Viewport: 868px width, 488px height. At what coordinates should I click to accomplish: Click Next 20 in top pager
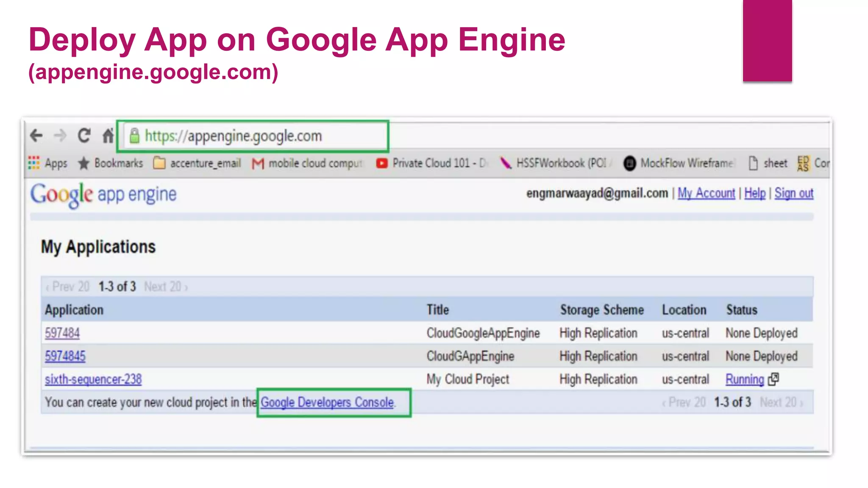(x=166, y=287)
